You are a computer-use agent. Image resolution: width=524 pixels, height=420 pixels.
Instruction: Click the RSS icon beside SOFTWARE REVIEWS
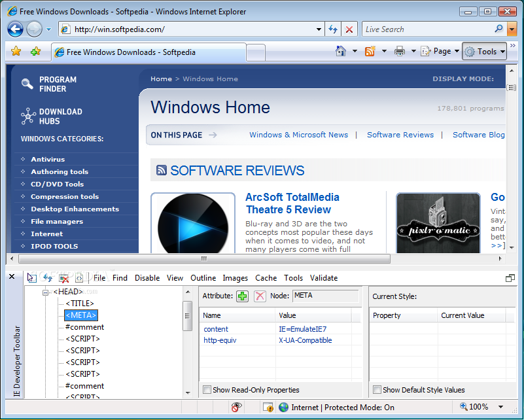[x=162, y=170]
